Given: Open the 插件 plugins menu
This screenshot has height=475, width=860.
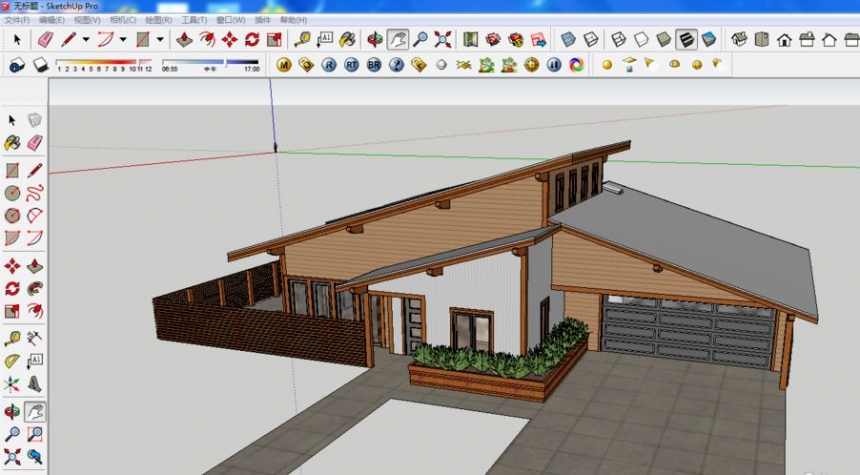Looking at the screenshot, I should pyautogui.click(x=263, y=20).
